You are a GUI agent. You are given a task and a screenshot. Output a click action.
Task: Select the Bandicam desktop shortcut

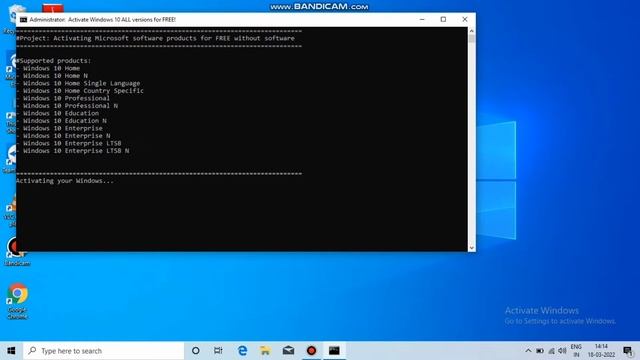tap(16, 252)
